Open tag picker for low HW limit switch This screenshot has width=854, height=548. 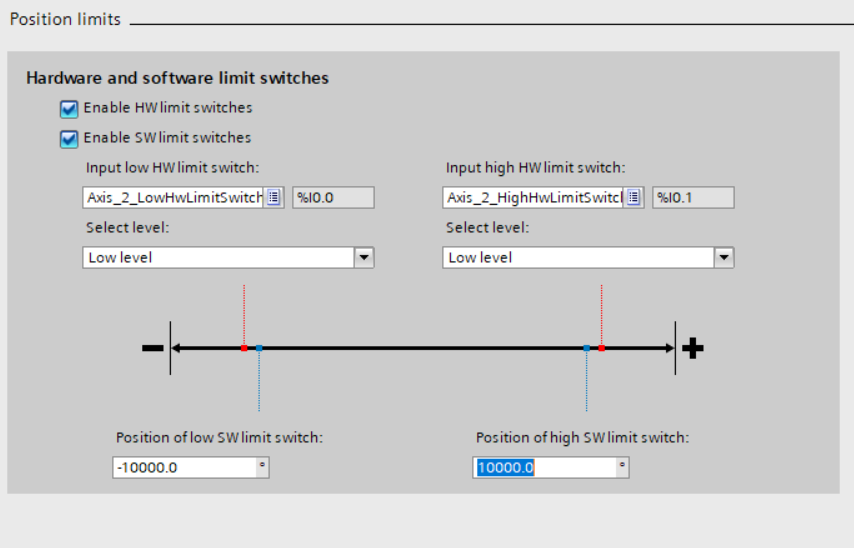coord(273,197)
